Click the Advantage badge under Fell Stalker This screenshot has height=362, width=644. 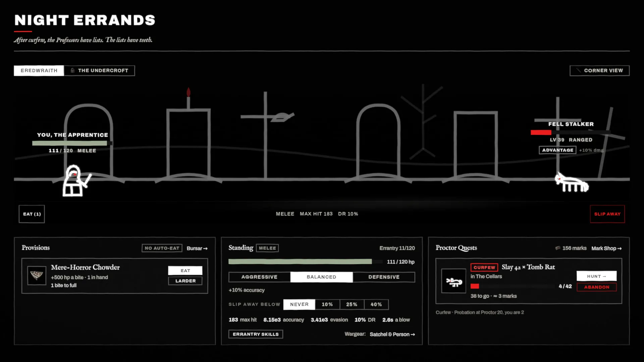(x=557, y=150)
